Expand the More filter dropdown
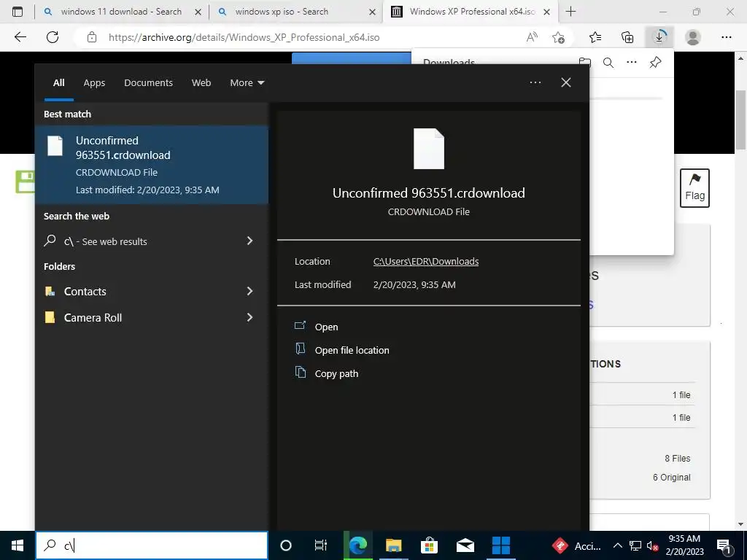The height and width of the screenshot is (560, 747). tap(247, 83)
